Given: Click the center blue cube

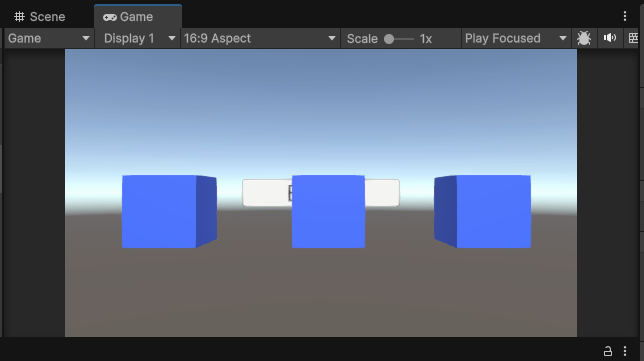Looking at the screenshot, I should pyautogui.click(x=328, y=212).
